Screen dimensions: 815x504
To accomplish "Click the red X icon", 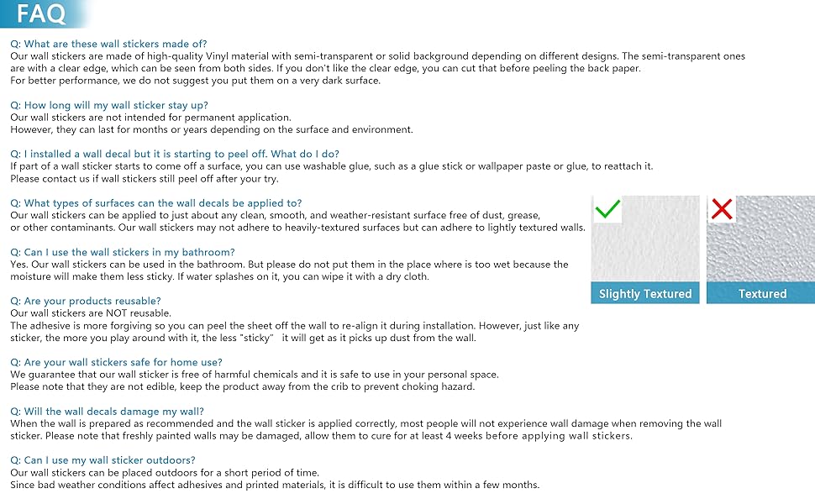I will coord(721,209).
